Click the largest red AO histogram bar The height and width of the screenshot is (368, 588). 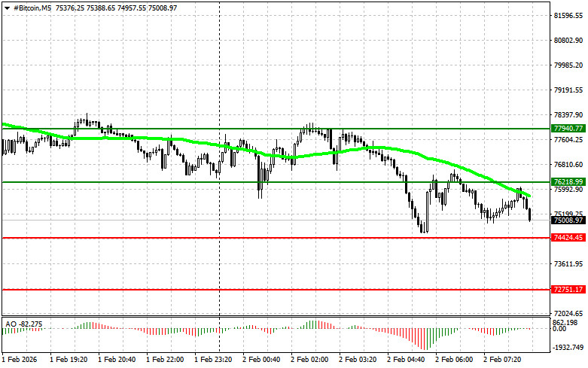click(424, 339)
